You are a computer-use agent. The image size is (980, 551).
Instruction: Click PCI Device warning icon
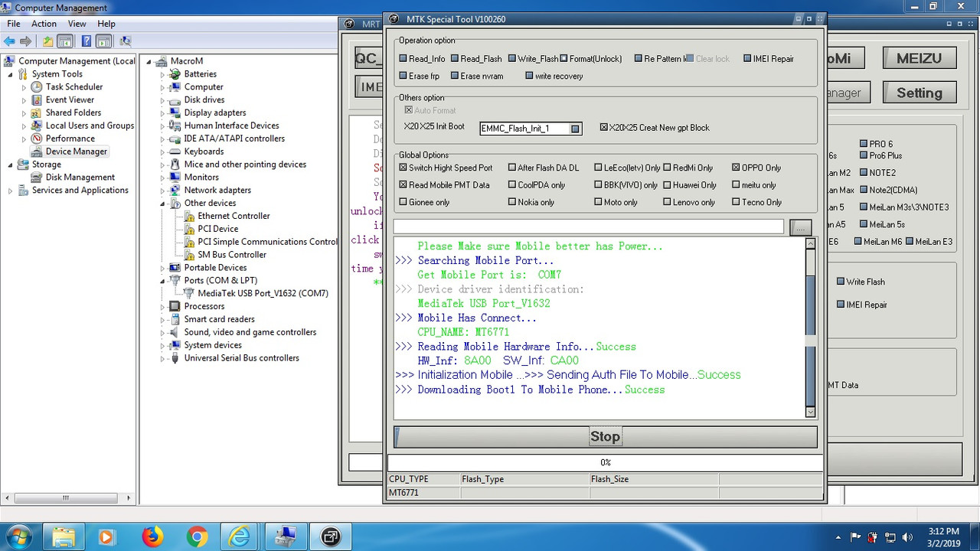click(x=189, y=229)
